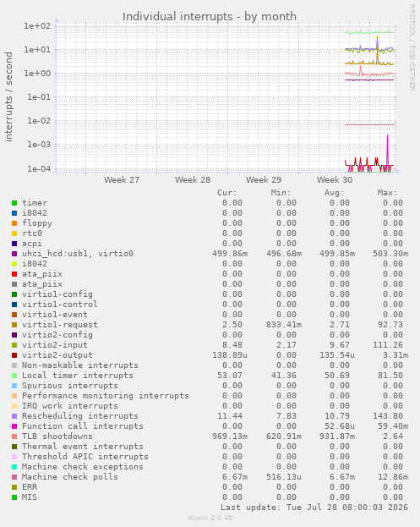This screenshot has width=420, height=527.
Task: Click the Max column header
Action: coord(387,193)
